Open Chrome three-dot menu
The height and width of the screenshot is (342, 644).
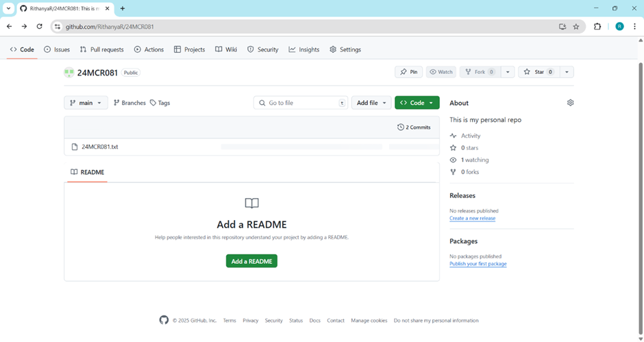click(x=634, y=26)
